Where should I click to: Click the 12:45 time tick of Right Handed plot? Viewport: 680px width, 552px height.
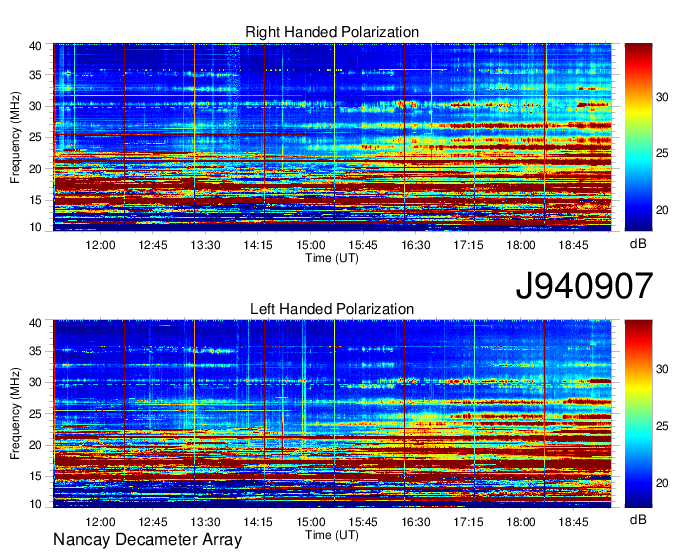(x=153, y=245)
